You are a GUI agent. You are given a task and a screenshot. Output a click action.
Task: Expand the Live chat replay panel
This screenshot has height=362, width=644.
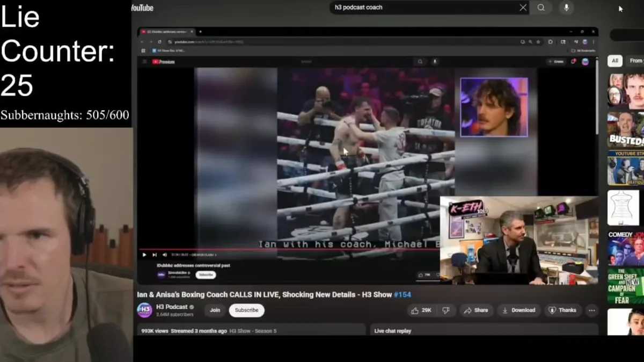pos(484,331)
